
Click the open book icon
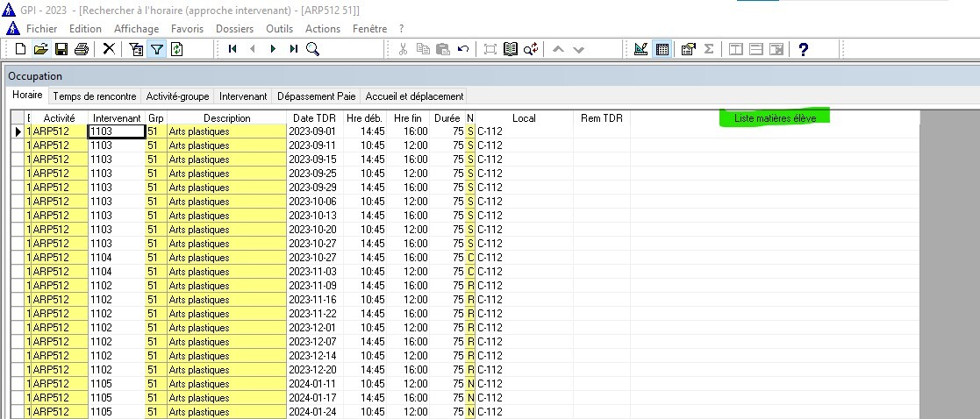511,49
